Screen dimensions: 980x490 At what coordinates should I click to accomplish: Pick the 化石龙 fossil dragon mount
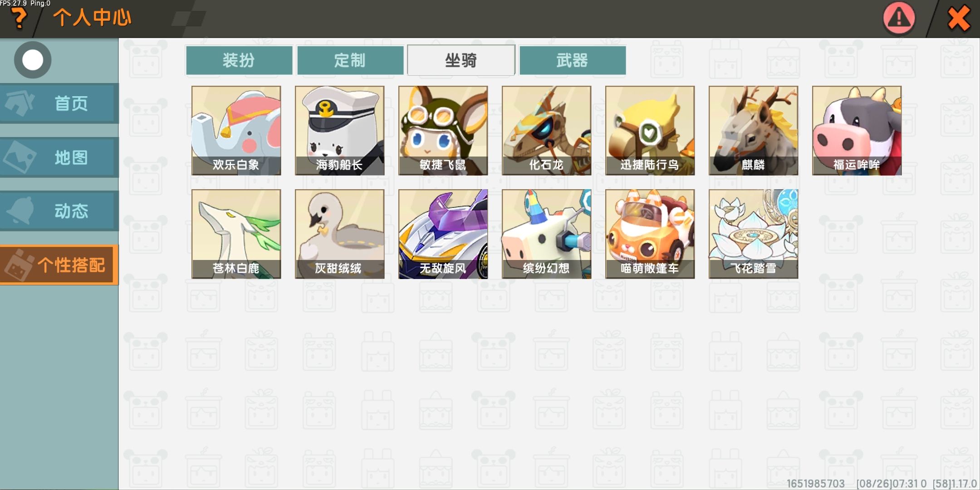click(547, 131)
